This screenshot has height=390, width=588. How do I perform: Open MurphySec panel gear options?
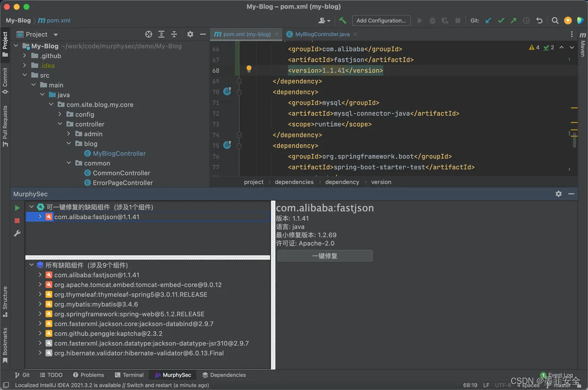point(559,194)
